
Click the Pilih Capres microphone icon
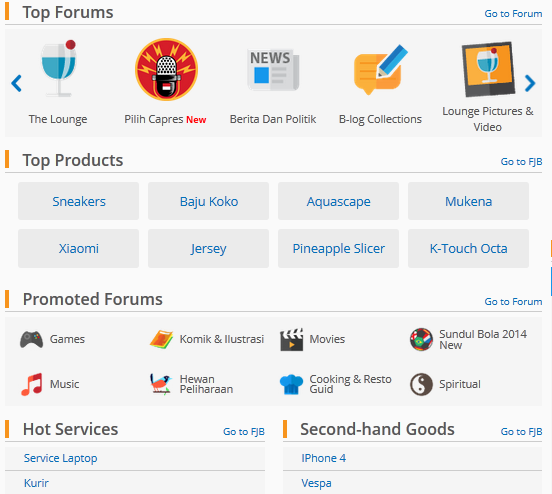pyautogui.click(x=166, y=69)
